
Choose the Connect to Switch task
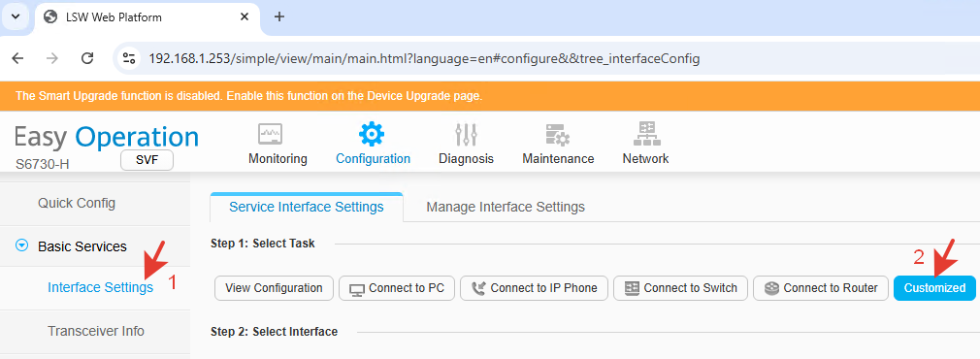(x=680, y=288)
